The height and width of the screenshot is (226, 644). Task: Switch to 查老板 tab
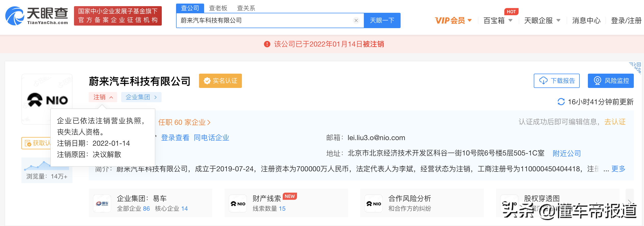coord(218,8)
